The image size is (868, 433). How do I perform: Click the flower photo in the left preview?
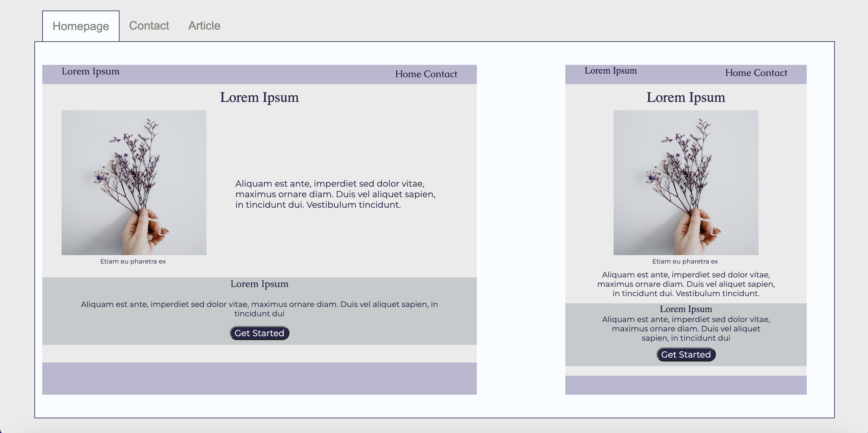click(x=134, y=183)
